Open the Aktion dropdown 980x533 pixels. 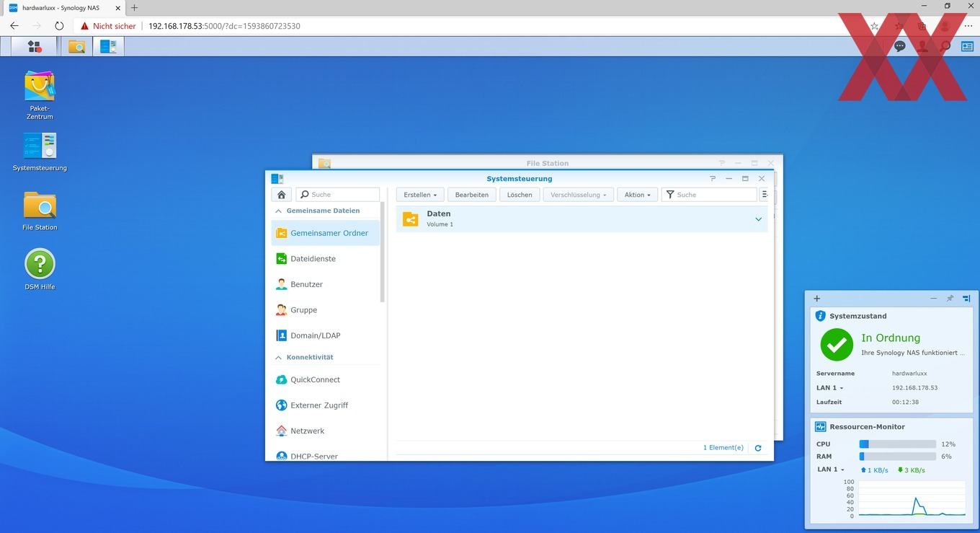pyautogui.click(x=637, y=195)
